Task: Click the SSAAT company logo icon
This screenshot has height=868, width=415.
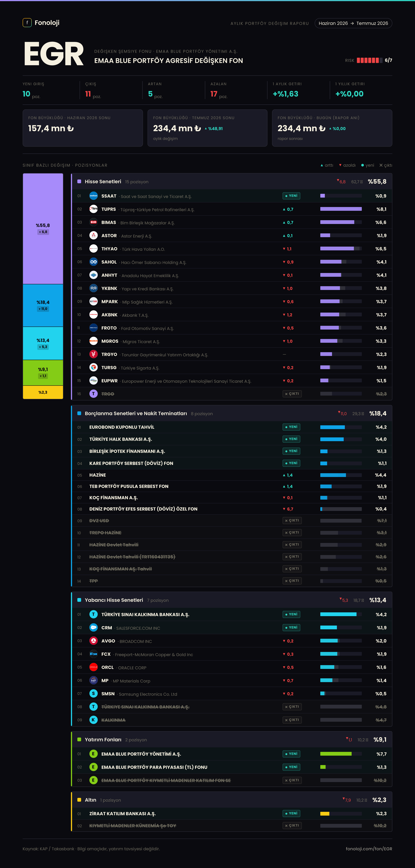Action: (93, 196)
